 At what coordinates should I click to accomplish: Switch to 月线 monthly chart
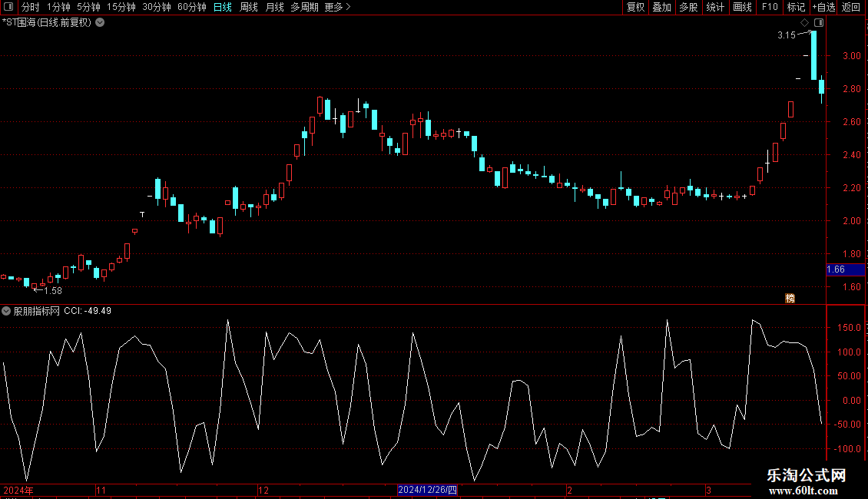tap(274, 7)
